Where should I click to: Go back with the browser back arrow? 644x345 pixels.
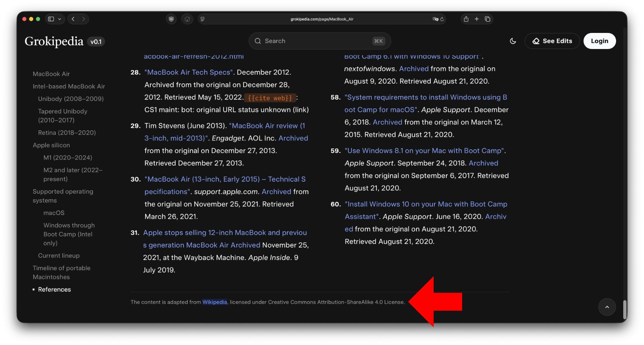pos(73,19)
